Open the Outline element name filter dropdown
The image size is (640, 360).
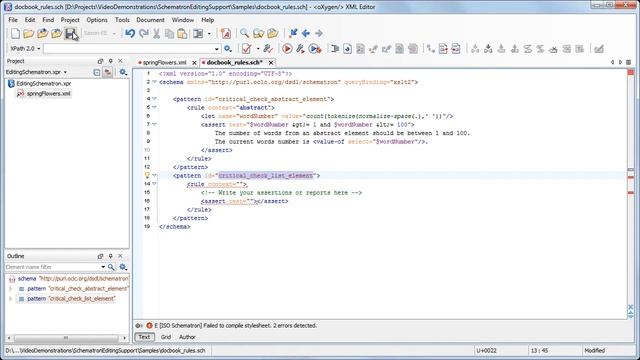(x=103, y=267)
